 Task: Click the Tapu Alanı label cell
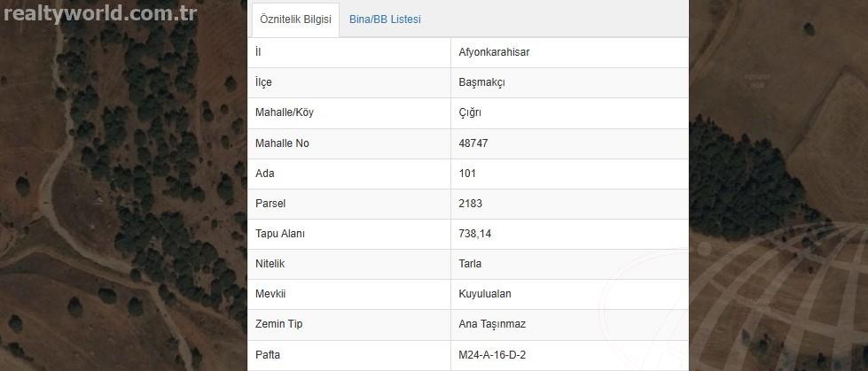tap(349, 234)
